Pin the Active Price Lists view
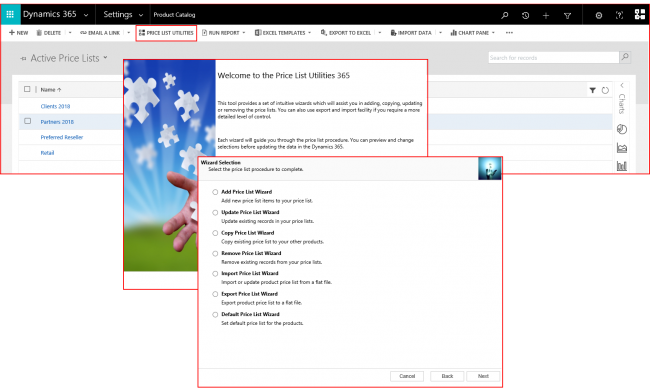Screen dimensions: 650x388 pyautogui.click(x=23, y=58)
